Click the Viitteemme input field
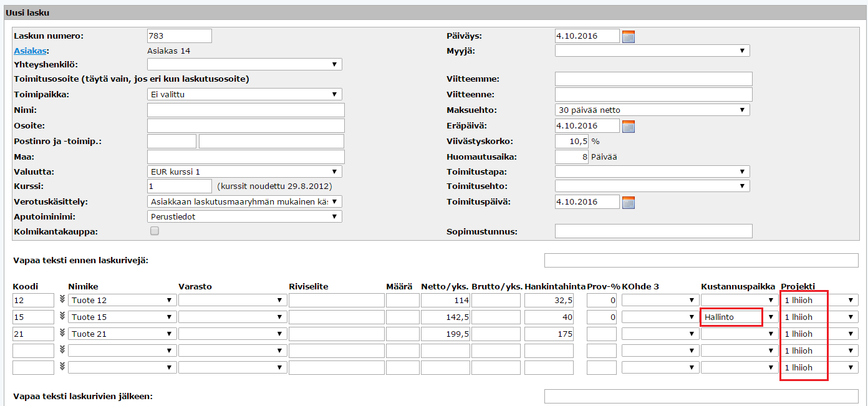868x406 pixels. pos(653,79)
